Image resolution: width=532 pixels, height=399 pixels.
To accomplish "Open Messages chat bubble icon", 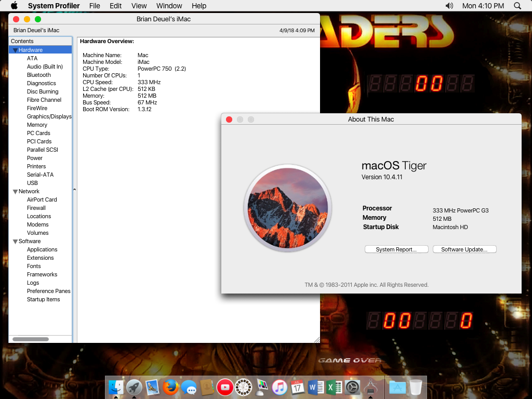I will [x=189, y=387].
